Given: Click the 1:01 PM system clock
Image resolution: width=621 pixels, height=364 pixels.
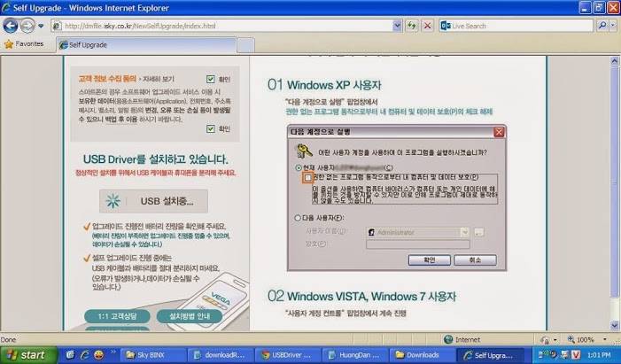Looking at the screenshot, I should 599,355.
